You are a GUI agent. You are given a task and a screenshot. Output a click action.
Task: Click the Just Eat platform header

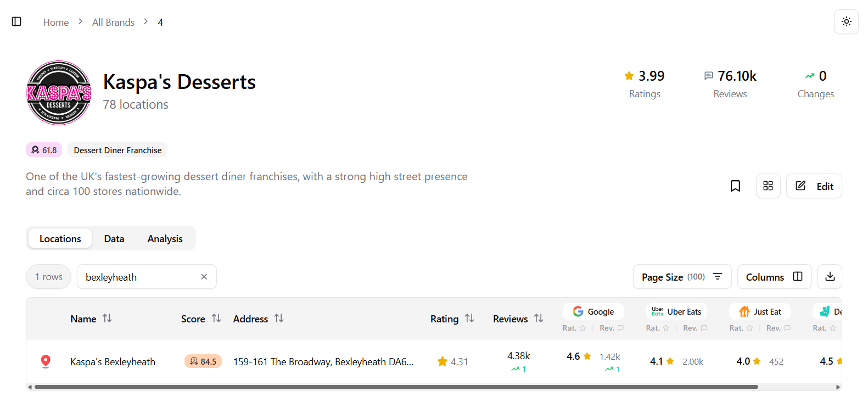pyautogui.click(x=760, y=311)
